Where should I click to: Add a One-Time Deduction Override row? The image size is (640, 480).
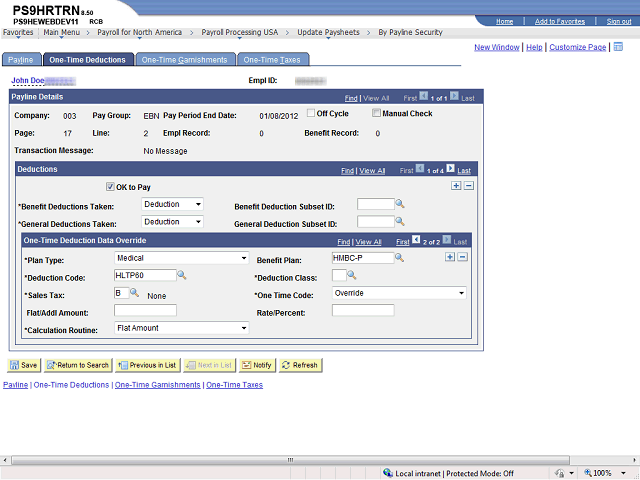click(x=450, y=257)
